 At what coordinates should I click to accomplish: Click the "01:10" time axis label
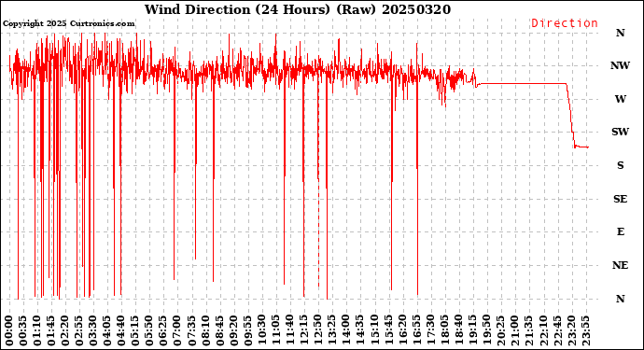37,331
